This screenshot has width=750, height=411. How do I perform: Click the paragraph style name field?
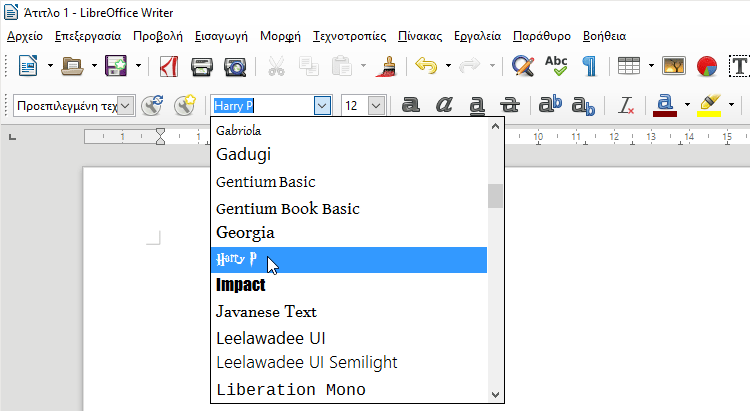pyautogui.click(x=66, y=105)
